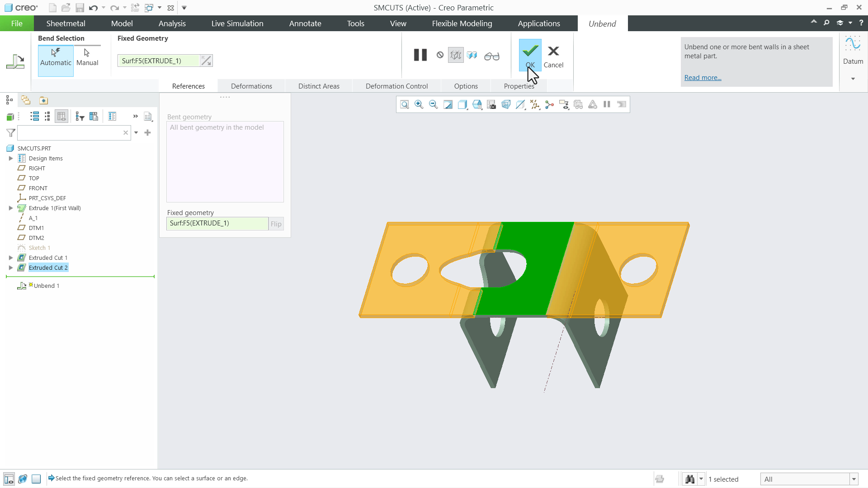Screen dimensions: 868x488
Task: Open the Datum dropdown arrow on the right
Action: (x=853, y=78)
